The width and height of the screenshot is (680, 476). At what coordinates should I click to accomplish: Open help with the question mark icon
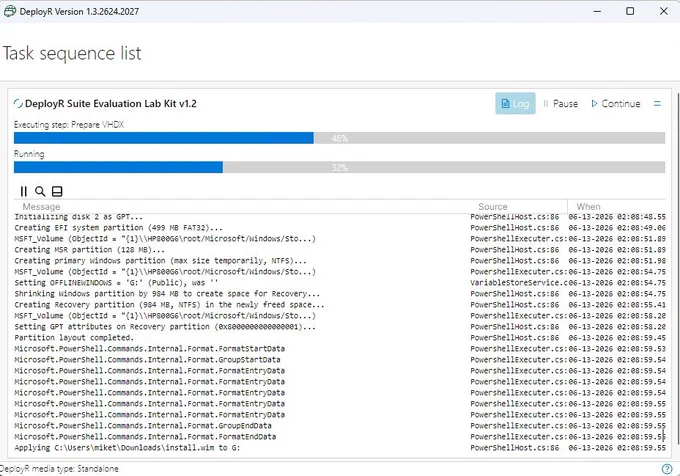667,469
